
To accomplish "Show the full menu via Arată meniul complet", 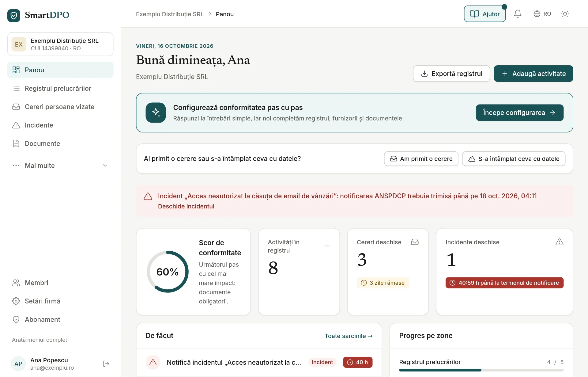I will pos(40,340).
